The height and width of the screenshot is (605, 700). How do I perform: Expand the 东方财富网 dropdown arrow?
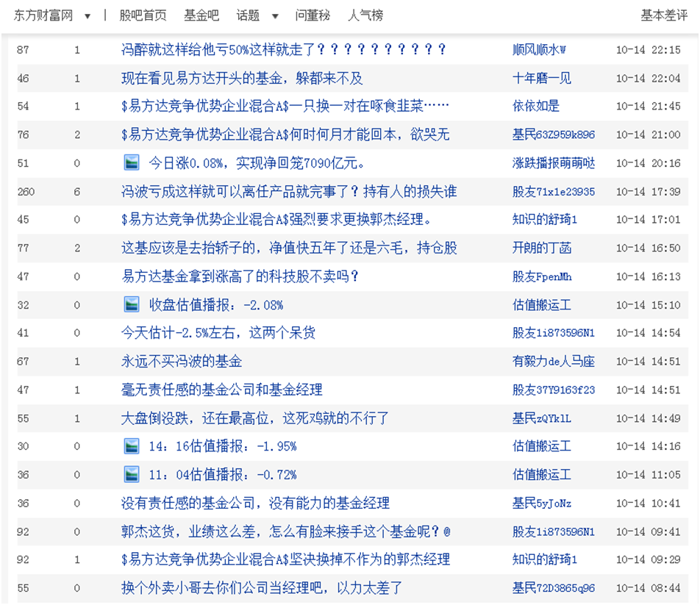[x=87, y=16]
